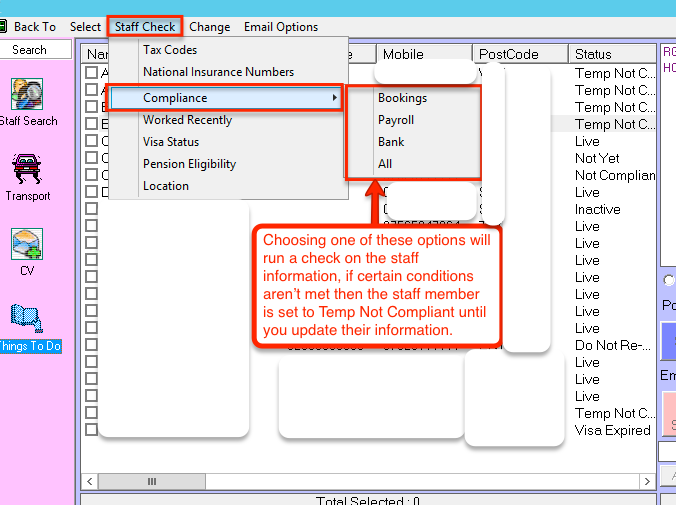Image resolution: width=676 pixels, height=505 pixels.
Task: Select the Things To Do icon
Action: tap(27, 321)
